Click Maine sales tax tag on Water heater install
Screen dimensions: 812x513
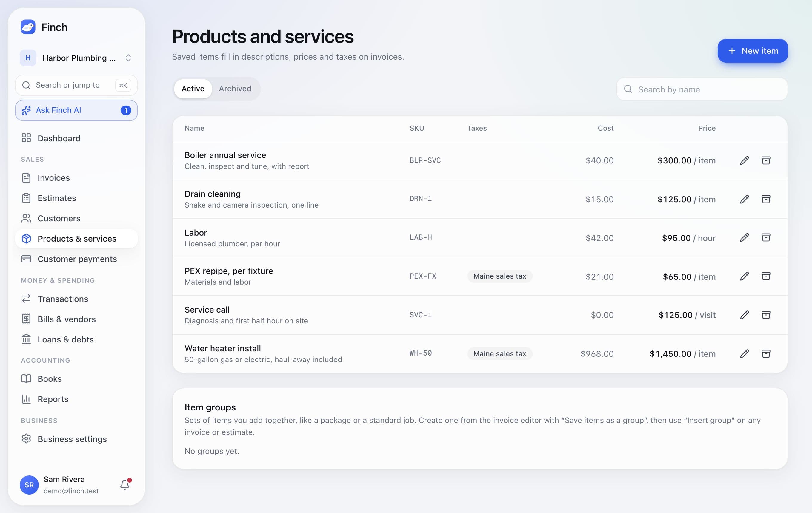point(499,354)
